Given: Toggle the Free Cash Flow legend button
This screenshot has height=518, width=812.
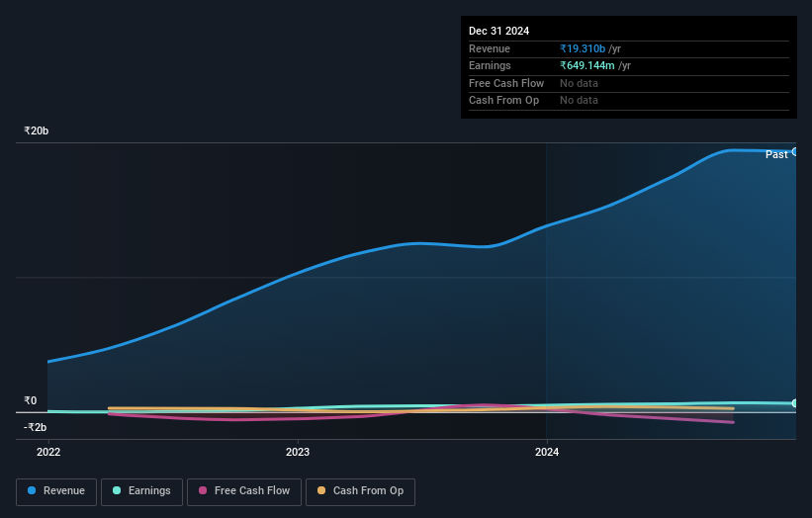Looking at the screenshot, I should click(244, 491).
